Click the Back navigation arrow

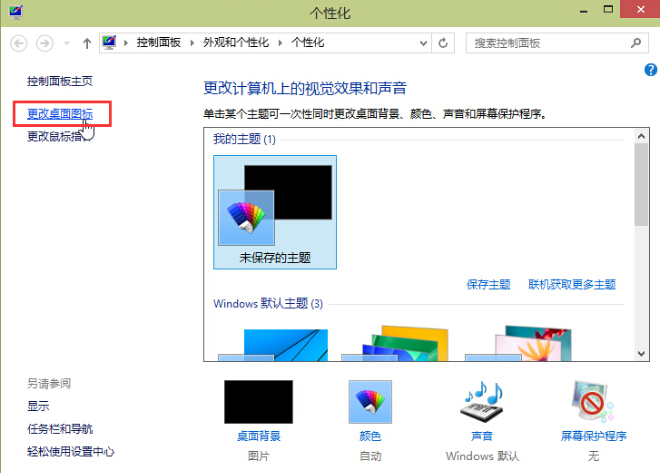tap(18, 44)
